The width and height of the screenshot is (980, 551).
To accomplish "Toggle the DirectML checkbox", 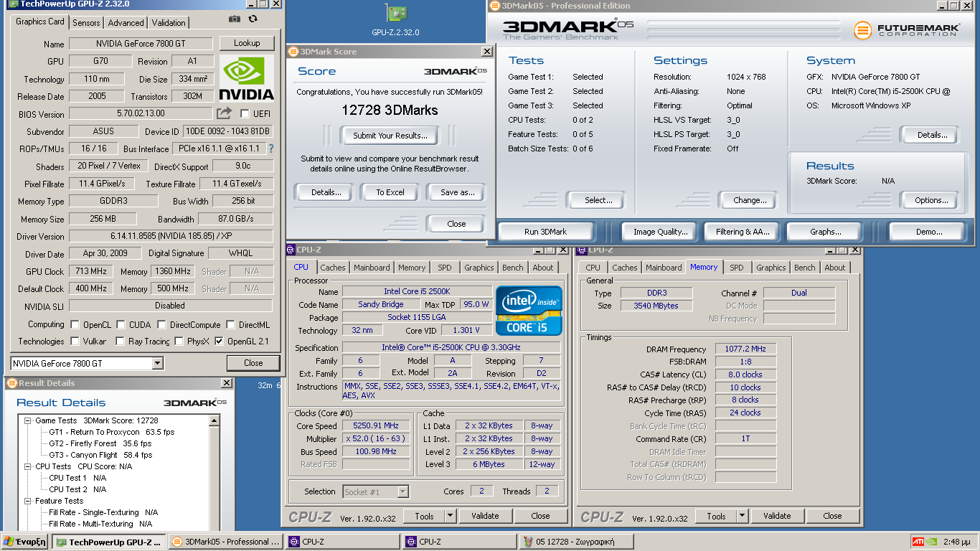I will point(230,324).
